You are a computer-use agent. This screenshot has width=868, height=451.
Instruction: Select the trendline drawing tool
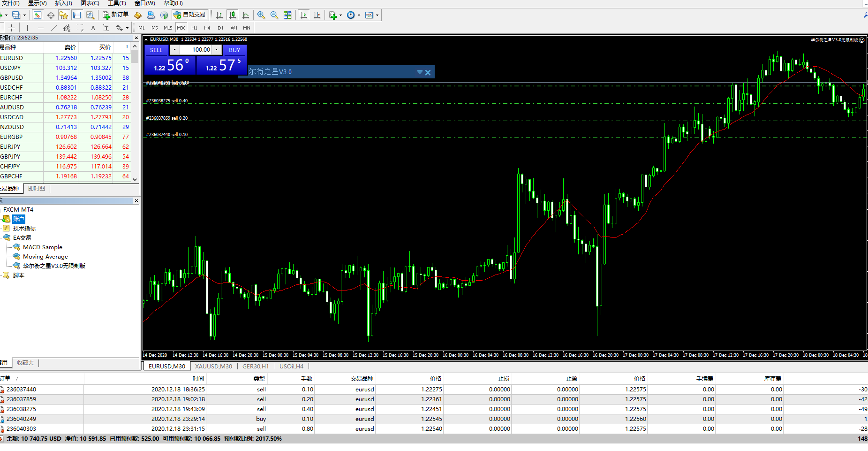click(54, 28)
